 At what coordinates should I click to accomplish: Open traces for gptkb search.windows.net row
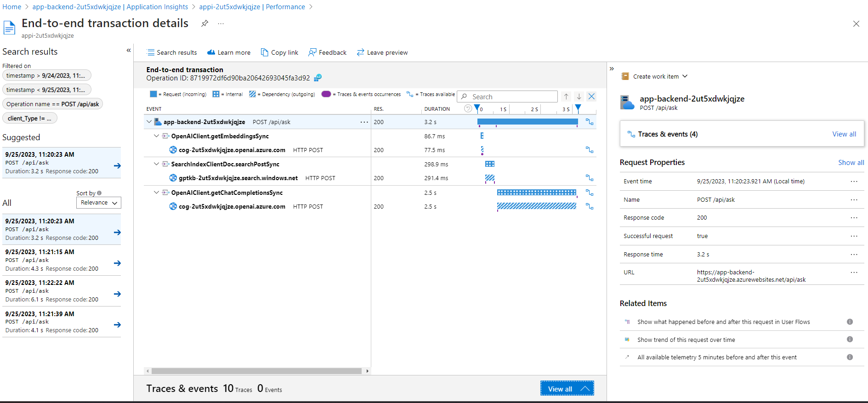point(590,178)
